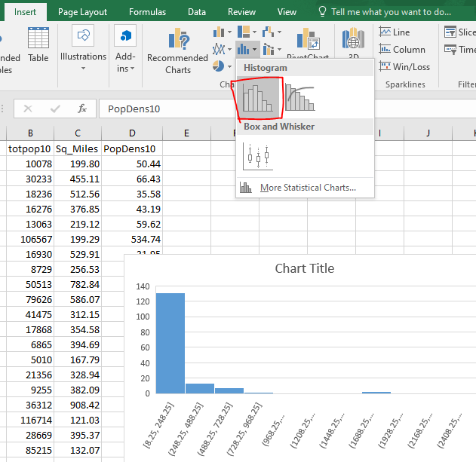Click More Statistical Charts option

coord(307,188)
